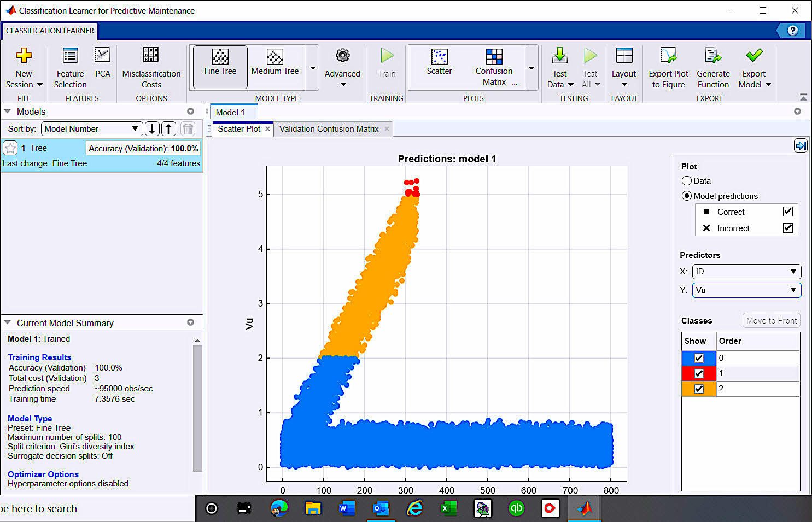Collapse Current Model Summary panel triangle

8,323
